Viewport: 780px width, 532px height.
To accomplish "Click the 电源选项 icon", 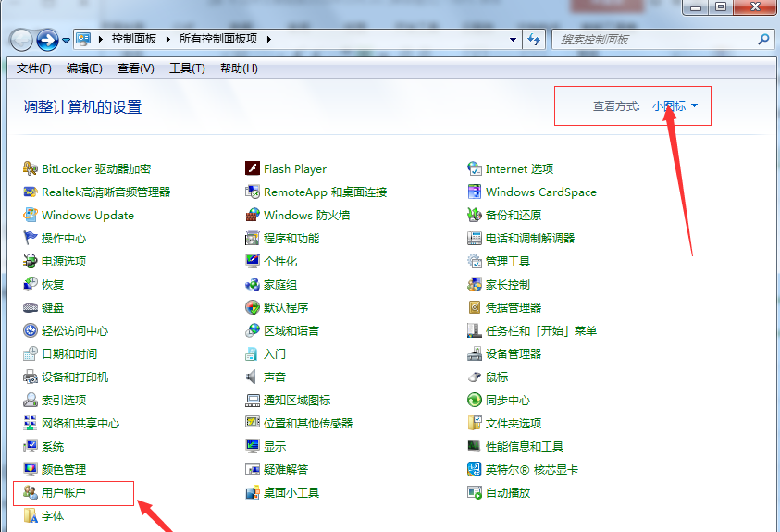I will coord(31,262).
